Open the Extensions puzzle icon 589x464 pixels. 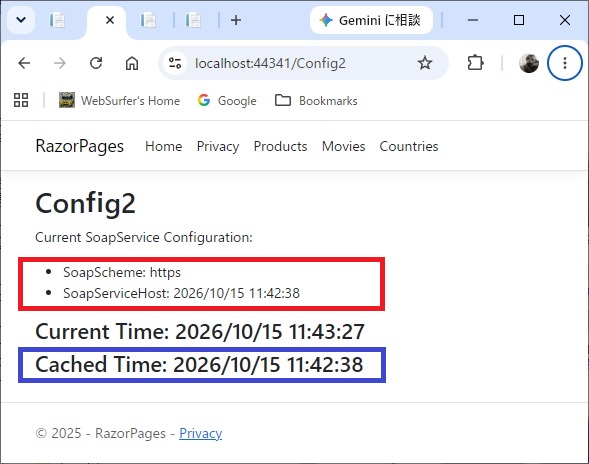pyautogui.click(x=475, y=63)
